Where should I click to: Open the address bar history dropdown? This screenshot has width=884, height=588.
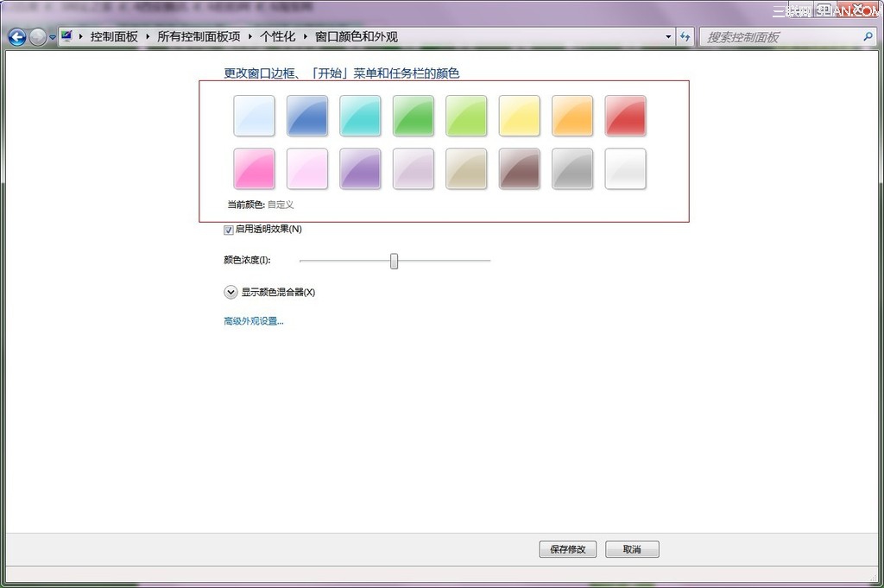(x=668, y=37)
